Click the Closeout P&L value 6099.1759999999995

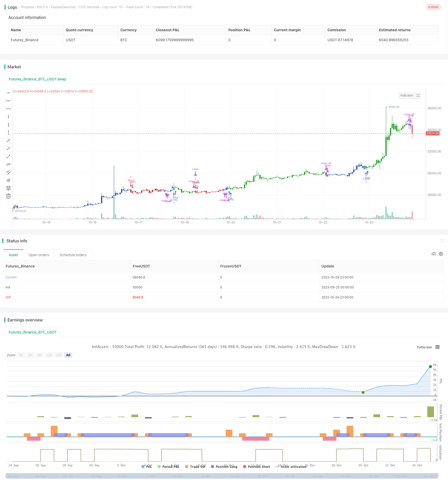click(175, 40)
